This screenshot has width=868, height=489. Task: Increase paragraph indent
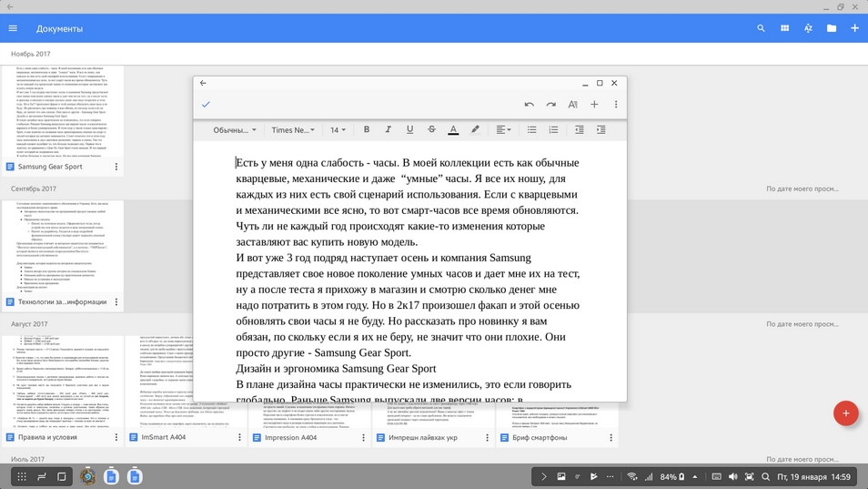pyautogui.click(x=601, y=129)
